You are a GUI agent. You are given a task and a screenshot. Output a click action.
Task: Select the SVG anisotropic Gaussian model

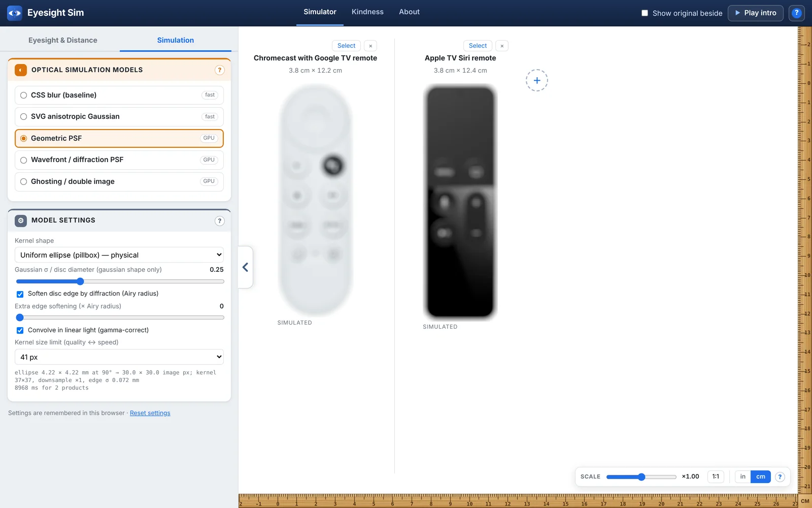[119, 117]
